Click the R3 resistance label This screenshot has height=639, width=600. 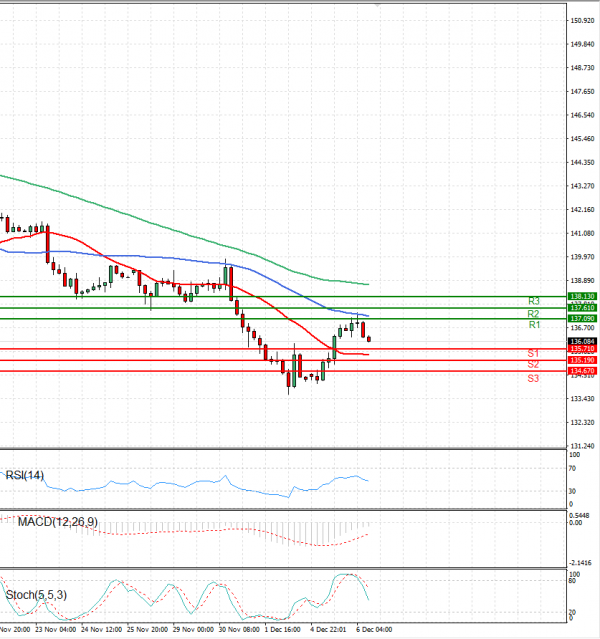[534, 301]
